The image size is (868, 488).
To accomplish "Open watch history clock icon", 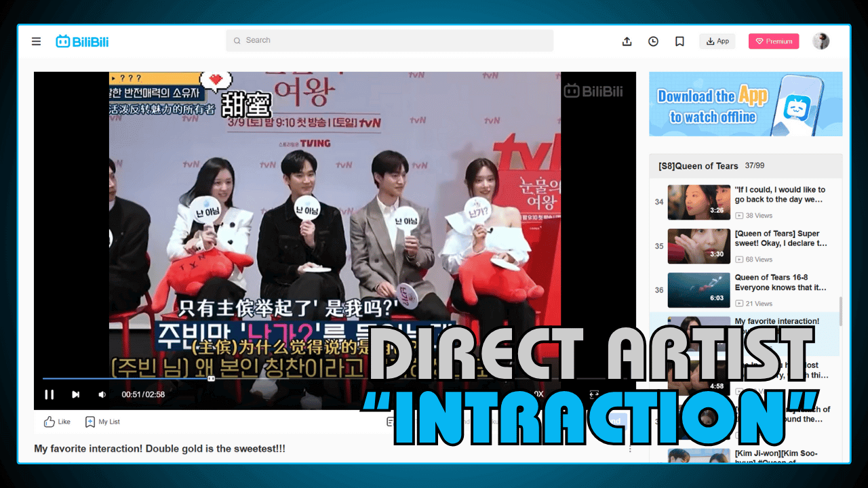I will pos(653,41).
